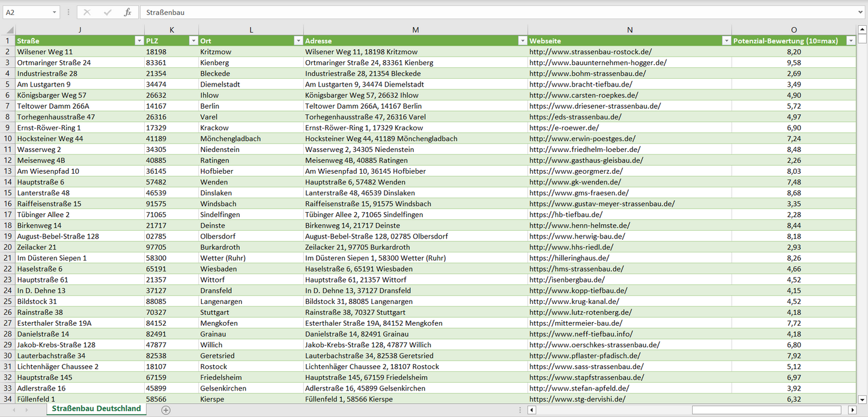Click the vertical scroll down arrow
868x417 pixels.
coord(863,398)
